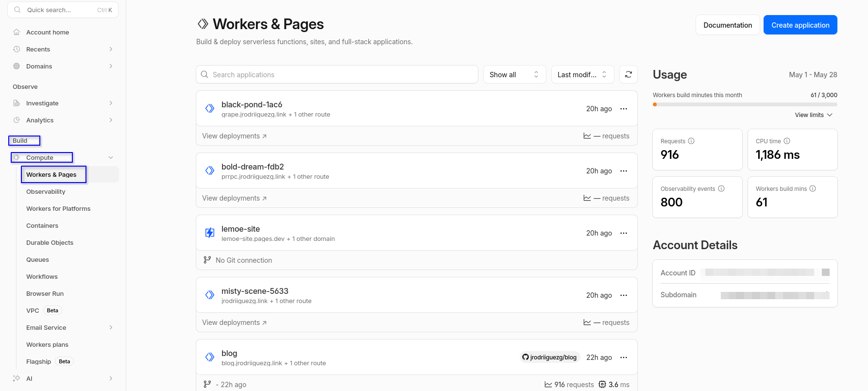Open the three-dot menu for bold-dream-fdb2

[x=624, y=171]
